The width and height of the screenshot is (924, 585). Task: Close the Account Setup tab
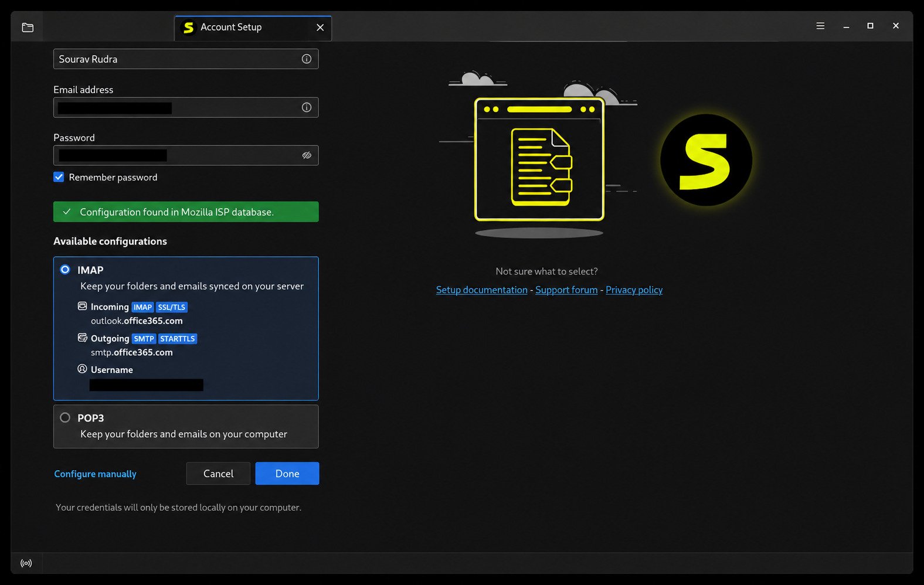(x=320, y=28)
